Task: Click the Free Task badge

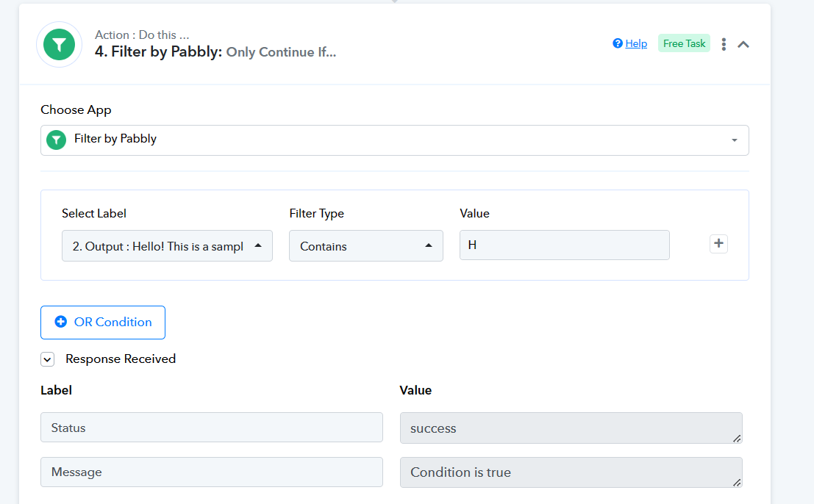Action: pos(684,43)
